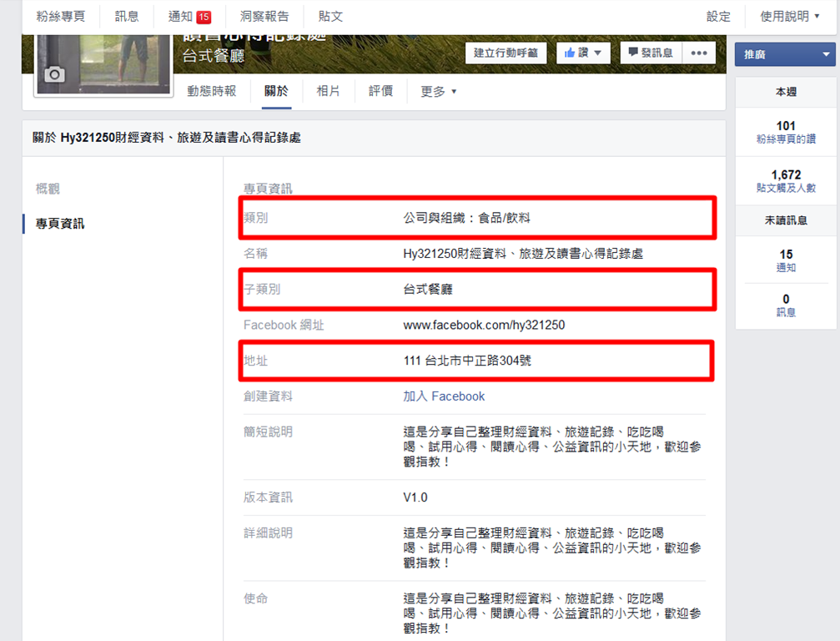Screen dimensions: 840x641
Task: Click the 子類別 value 台式餐廳
Action: point(428,290)
